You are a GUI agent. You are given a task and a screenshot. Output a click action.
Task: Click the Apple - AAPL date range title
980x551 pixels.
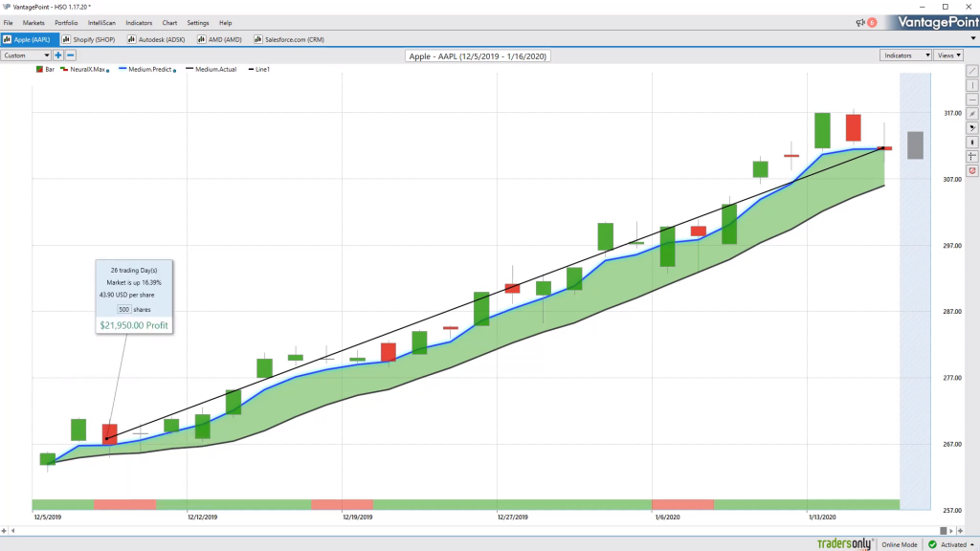point(478,56)
